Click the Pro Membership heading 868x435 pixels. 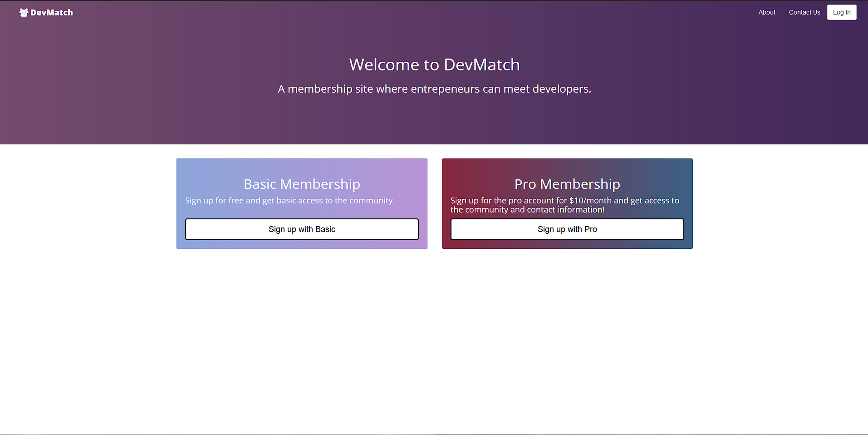click(x=567, y=184)
